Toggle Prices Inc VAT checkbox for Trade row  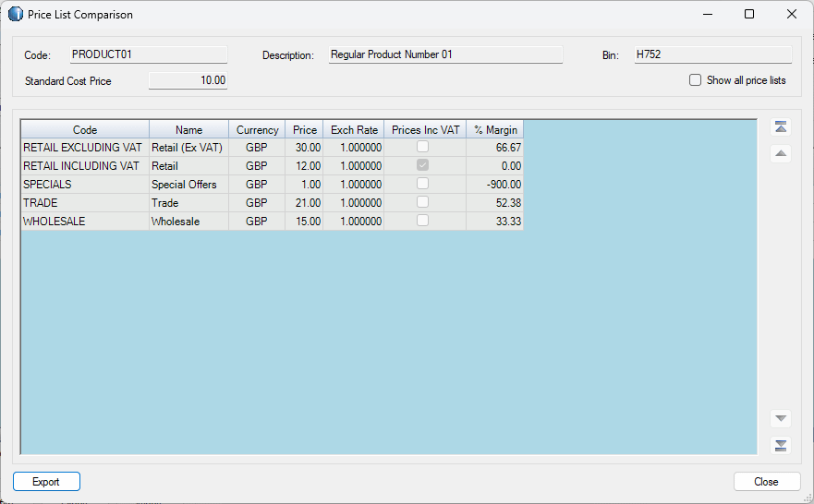tap(422, 202)
